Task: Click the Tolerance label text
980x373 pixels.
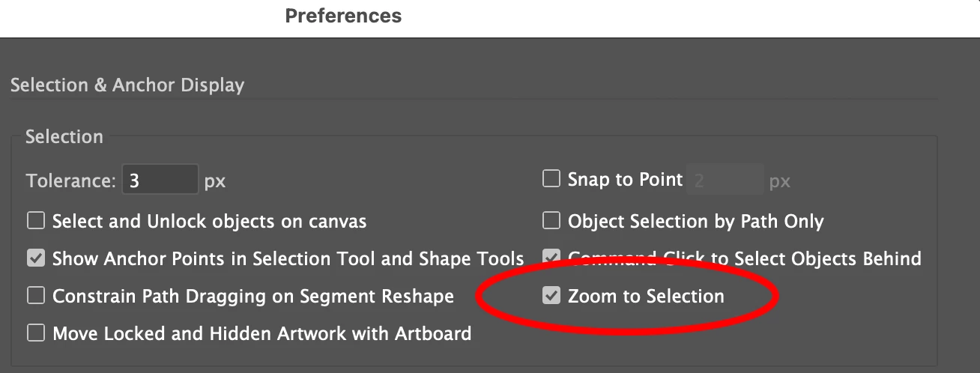Action: click(x=71, y=181)
